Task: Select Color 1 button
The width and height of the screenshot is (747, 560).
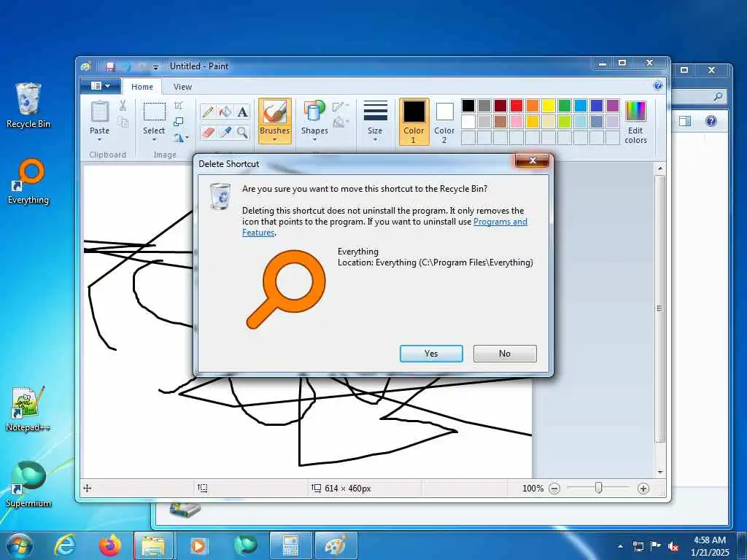Action: click(414, 122)
